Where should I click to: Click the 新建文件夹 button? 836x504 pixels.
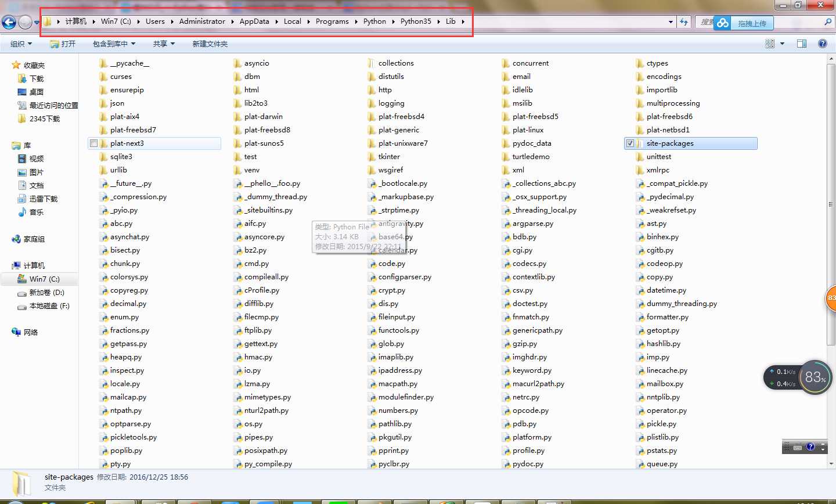(x=210, y=44)
